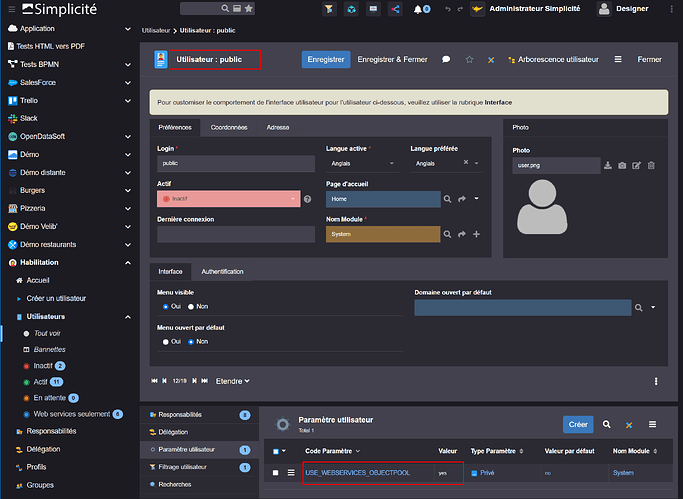Go to first record navigation icon
683x499 pixels.
click(154, 381)
